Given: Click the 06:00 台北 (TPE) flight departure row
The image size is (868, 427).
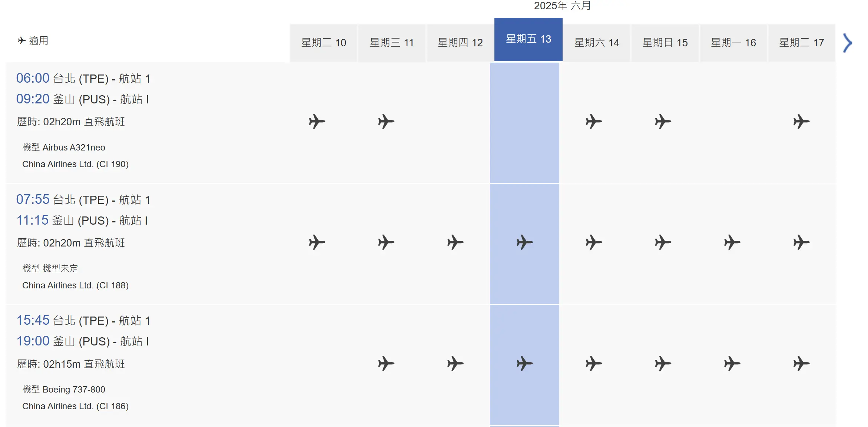Looking at the screenshot, I should (x=83, y=78).
